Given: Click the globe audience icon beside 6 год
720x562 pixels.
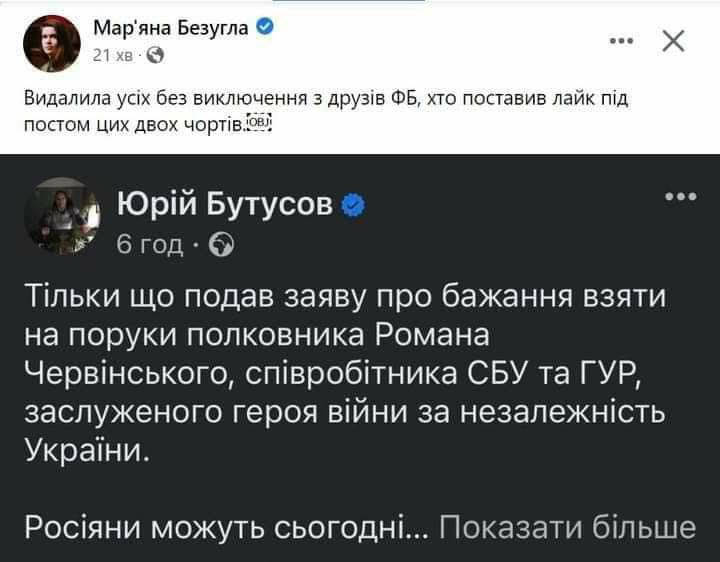Looking at the screenshot, I should (x=223, y=243).
